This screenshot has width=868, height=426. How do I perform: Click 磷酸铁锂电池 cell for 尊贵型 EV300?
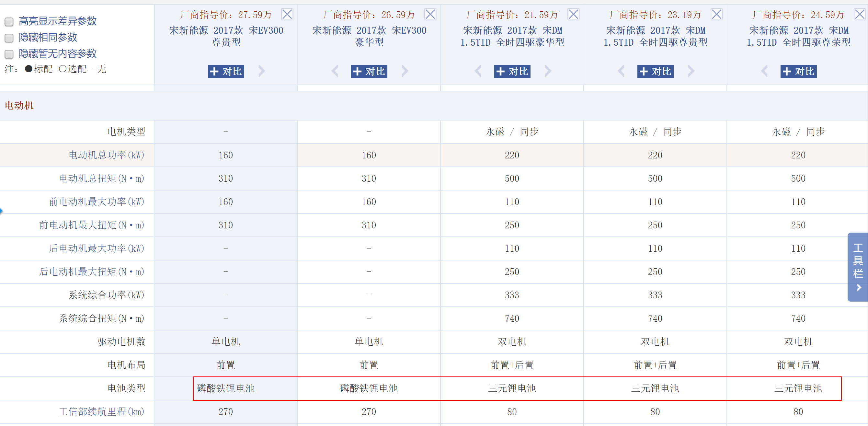(226, 388)
